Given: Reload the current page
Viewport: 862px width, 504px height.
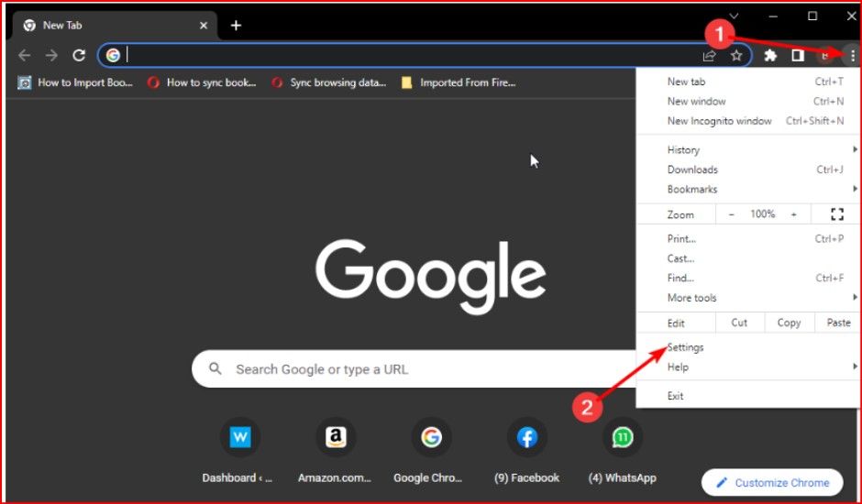Looking at the screenshot, I should 79,55.
